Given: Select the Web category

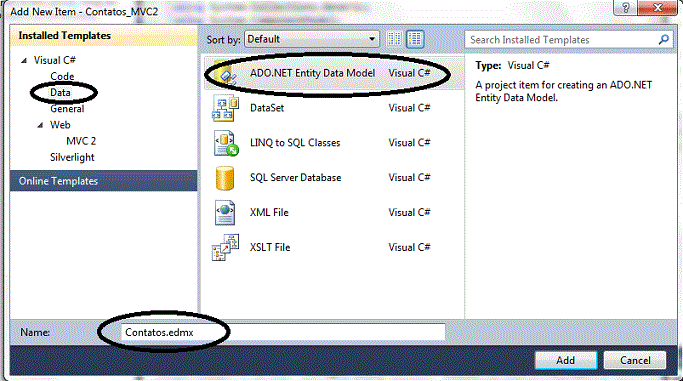Looking at the screenshot, I should pos(60,125).
